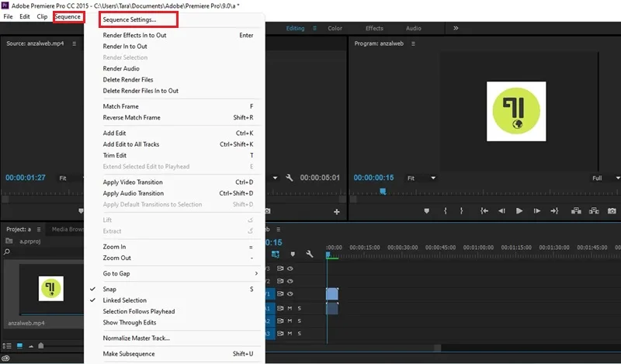
Task: Open the Media Browser tab
Action: (68, 229)
